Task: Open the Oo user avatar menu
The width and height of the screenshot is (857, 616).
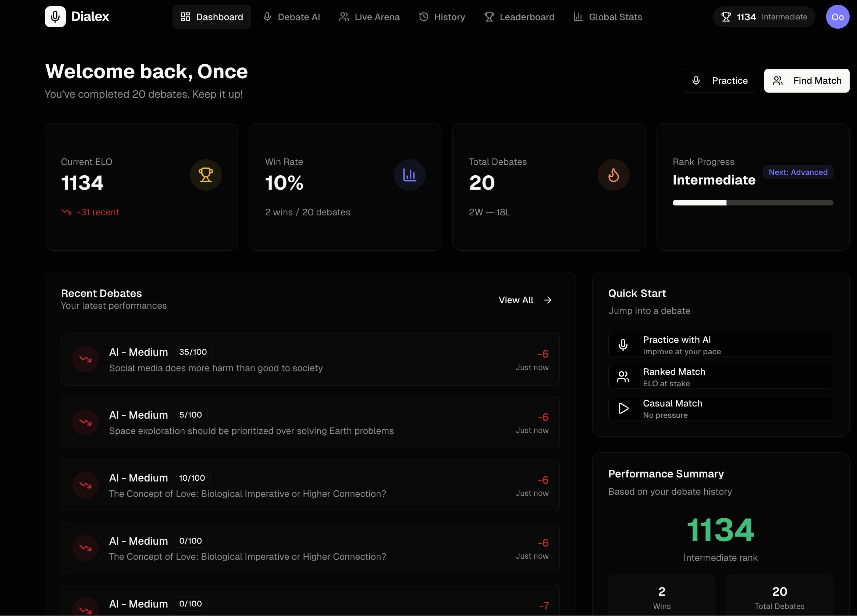Action: (x=838, y=17)
